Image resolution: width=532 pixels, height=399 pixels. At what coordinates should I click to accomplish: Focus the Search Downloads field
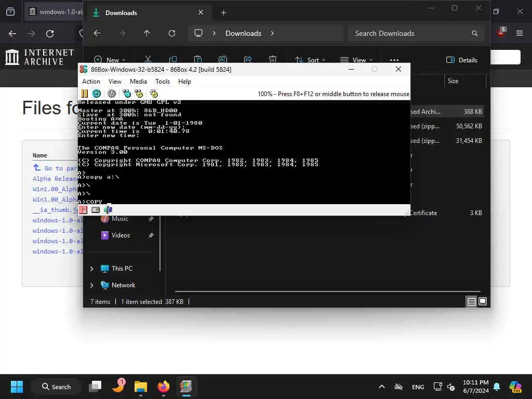pyautogui.click(x=415, y=33)
